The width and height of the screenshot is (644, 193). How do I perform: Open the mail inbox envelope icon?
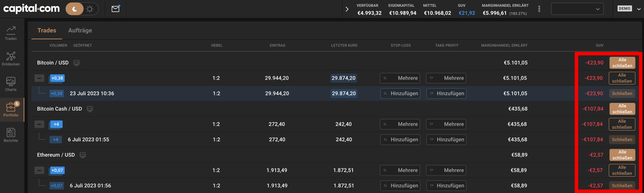coord(115,9)
